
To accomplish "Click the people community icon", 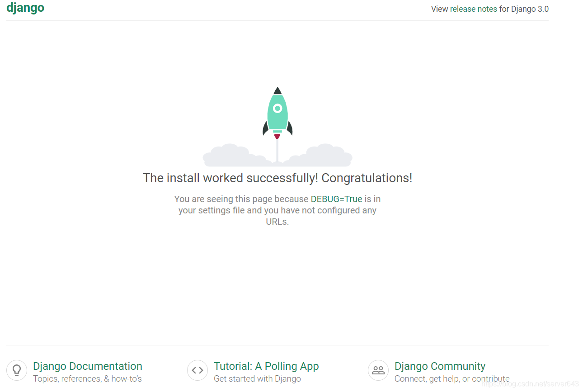I will click(x=378, y=370).
